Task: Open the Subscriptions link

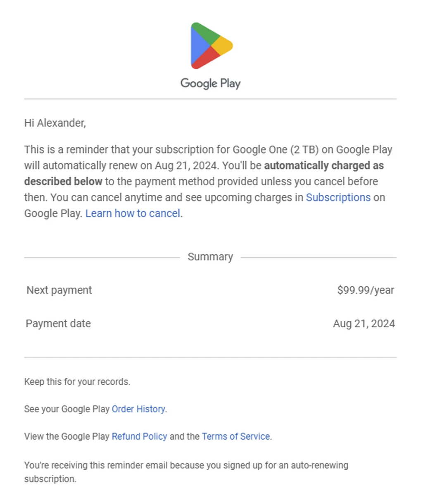Action: (x=338, y=197)
